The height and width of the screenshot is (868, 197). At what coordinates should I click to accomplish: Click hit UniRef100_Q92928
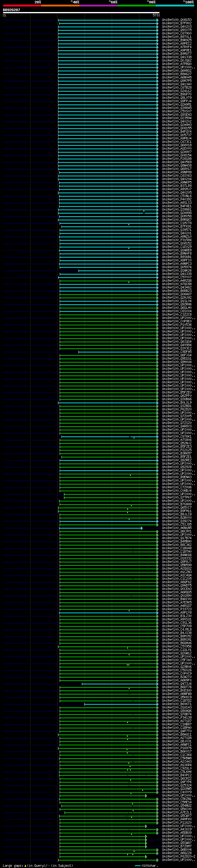177,467
